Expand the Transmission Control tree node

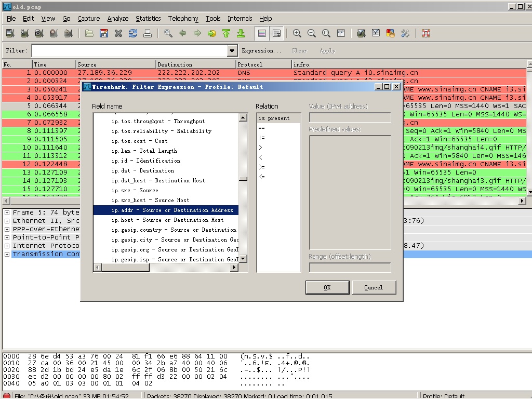[x=7, y=254]
